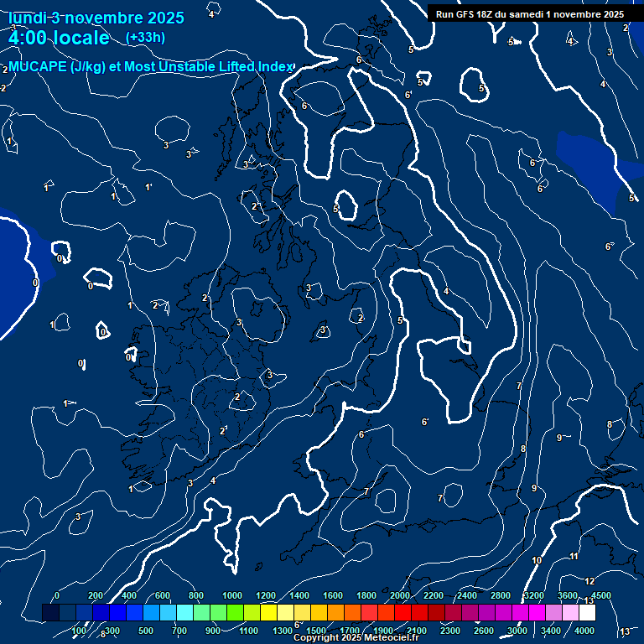Pick the sky blue swatch between 500 and 600
The width and height of the screenshot is (644, 644).
151,612
